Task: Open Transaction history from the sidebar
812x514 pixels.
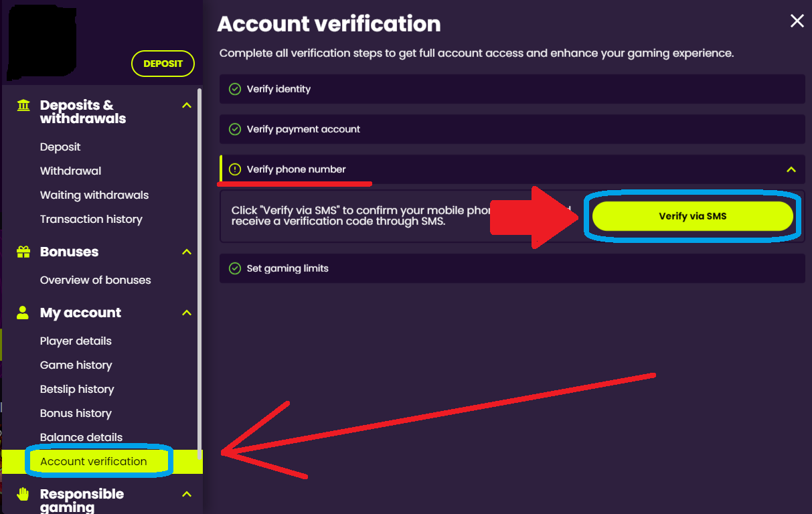Action: (x=91, y=219)
